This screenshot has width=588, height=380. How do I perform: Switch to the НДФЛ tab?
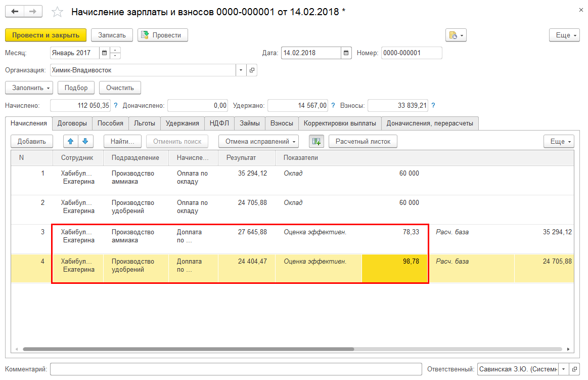[219, 123]
